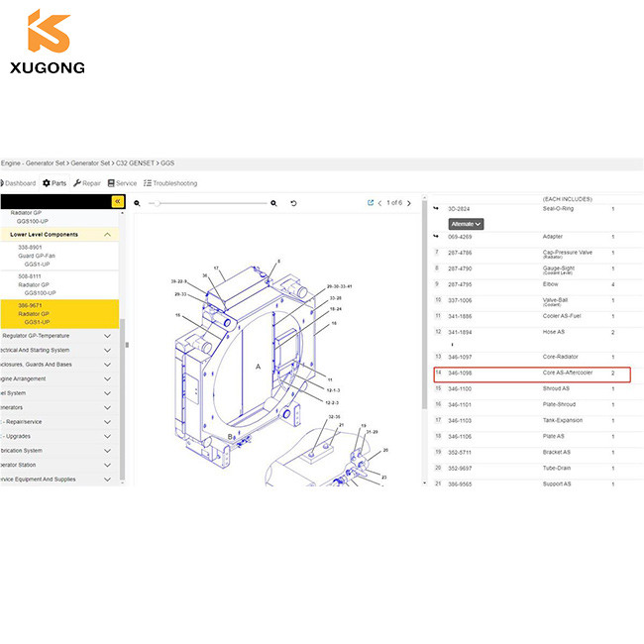This screenshot has height=644, width=644.
Task: Go to the previous diagram page
Action: tap(379, 203)
